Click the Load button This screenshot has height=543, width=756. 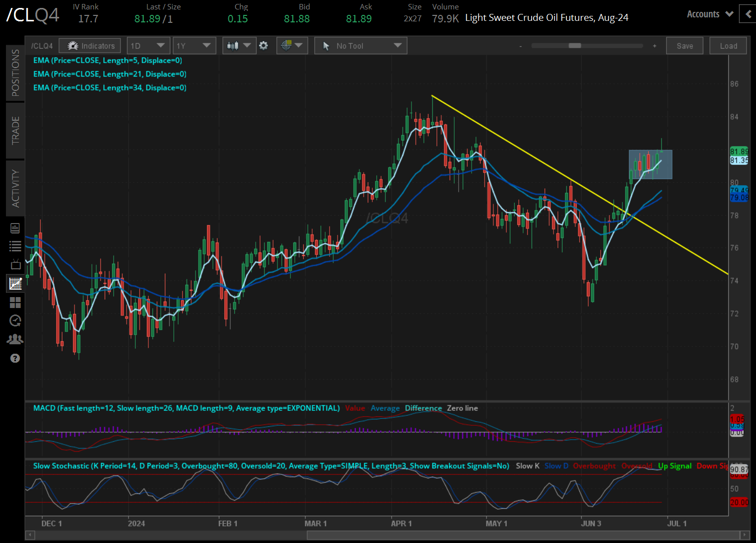pos(728,45)
